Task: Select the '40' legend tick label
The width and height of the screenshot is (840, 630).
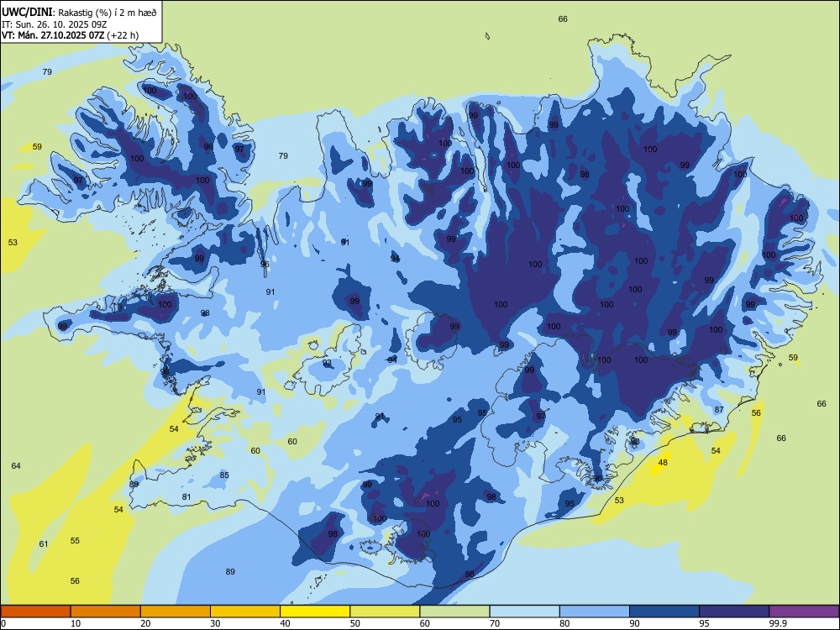Action: point(285,623)
